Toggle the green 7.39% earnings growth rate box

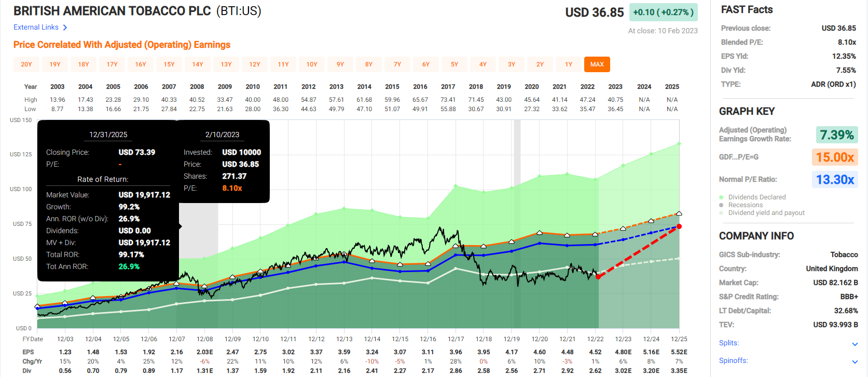837,135
